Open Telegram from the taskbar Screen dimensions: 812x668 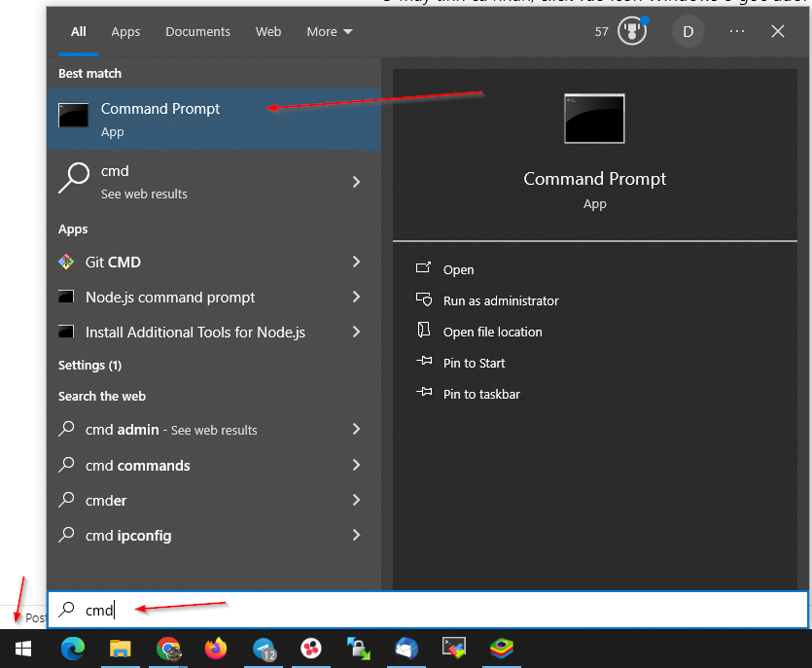264,648
